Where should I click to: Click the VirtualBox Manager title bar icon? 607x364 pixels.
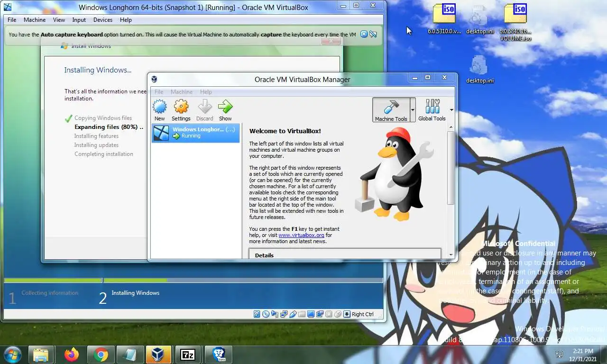pyautogui.click(x=154, y=80)
